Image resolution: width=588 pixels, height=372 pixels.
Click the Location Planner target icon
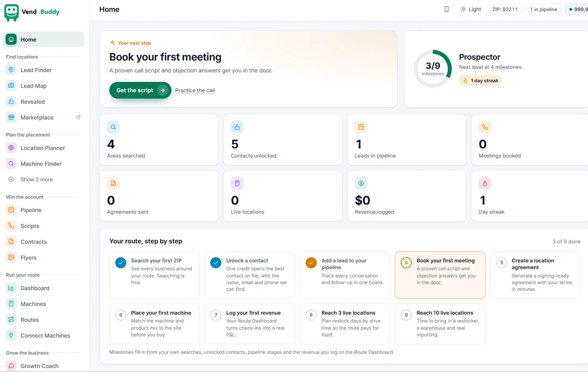pos(11,148)
